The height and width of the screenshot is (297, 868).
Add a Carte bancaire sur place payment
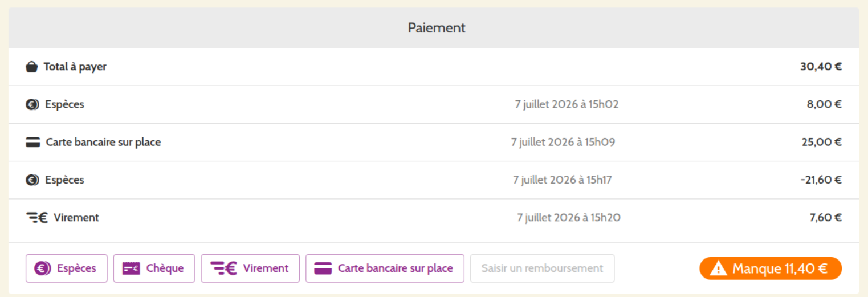click(385, 268)
